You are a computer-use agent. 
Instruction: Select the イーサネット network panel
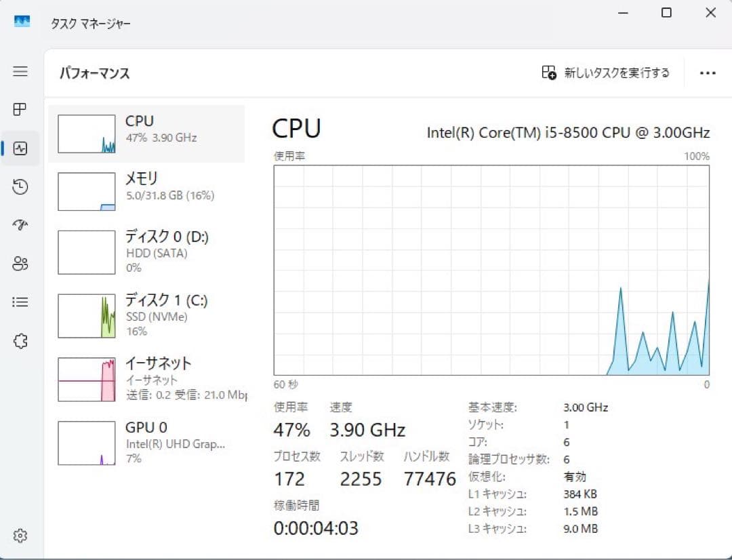147,378
